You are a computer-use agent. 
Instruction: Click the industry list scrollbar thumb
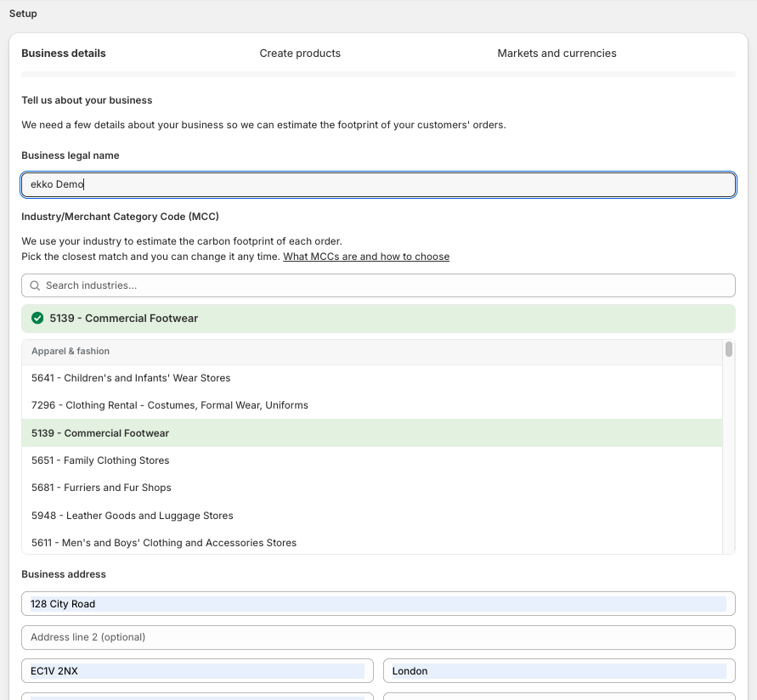click(728, 349)
